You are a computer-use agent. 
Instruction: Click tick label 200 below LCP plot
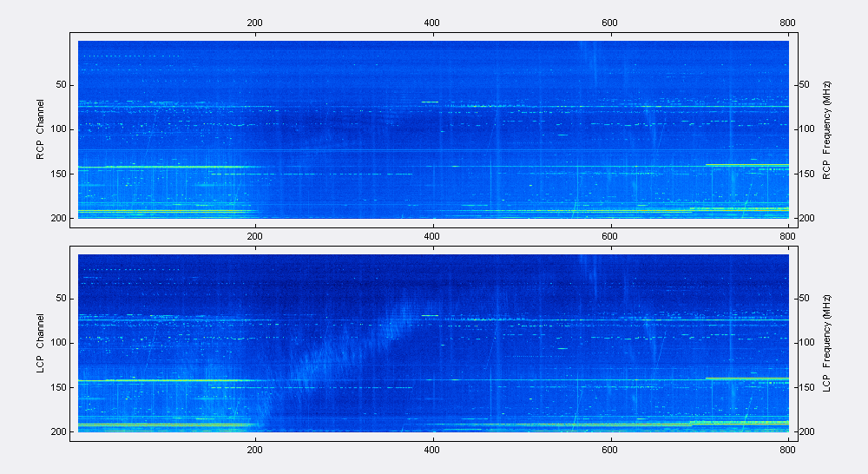[254, 450]
